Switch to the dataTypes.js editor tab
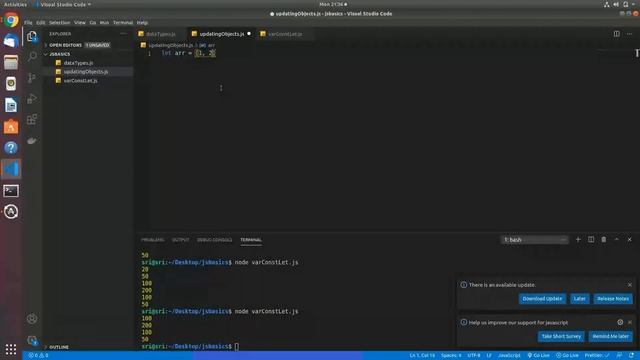The image size is (640, 360). pyautogui.click(x=160, y=34)
